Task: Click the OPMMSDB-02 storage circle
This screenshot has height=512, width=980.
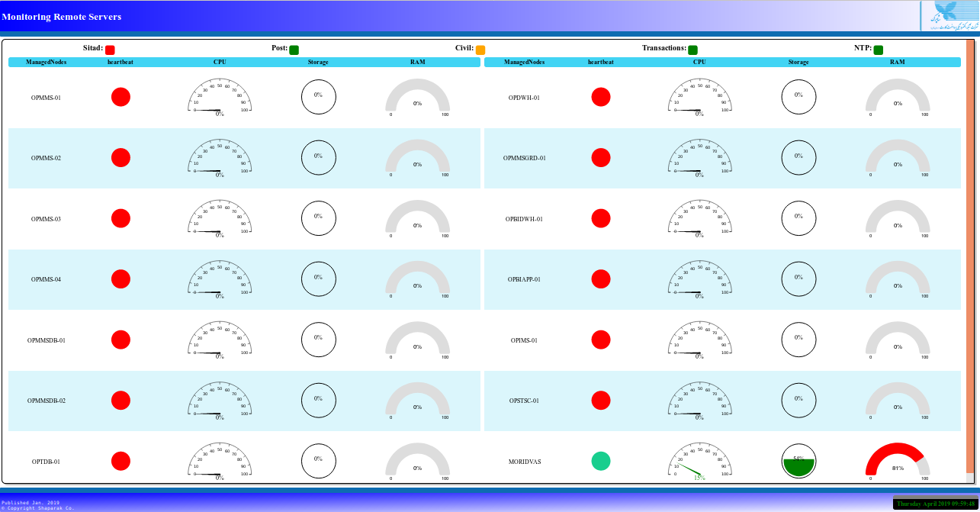Action: coord(318,401)
